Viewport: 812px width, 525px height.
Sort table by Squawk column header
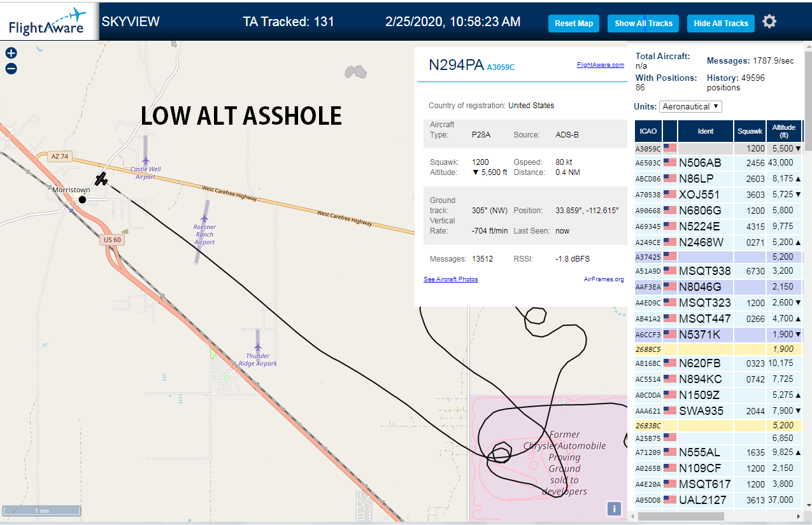(750, 131)
